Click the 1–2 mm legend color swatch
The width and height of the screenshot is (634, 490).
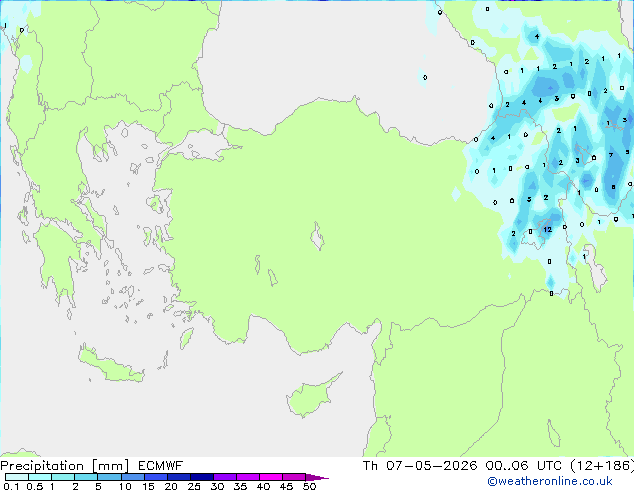[x=63, y=477]
